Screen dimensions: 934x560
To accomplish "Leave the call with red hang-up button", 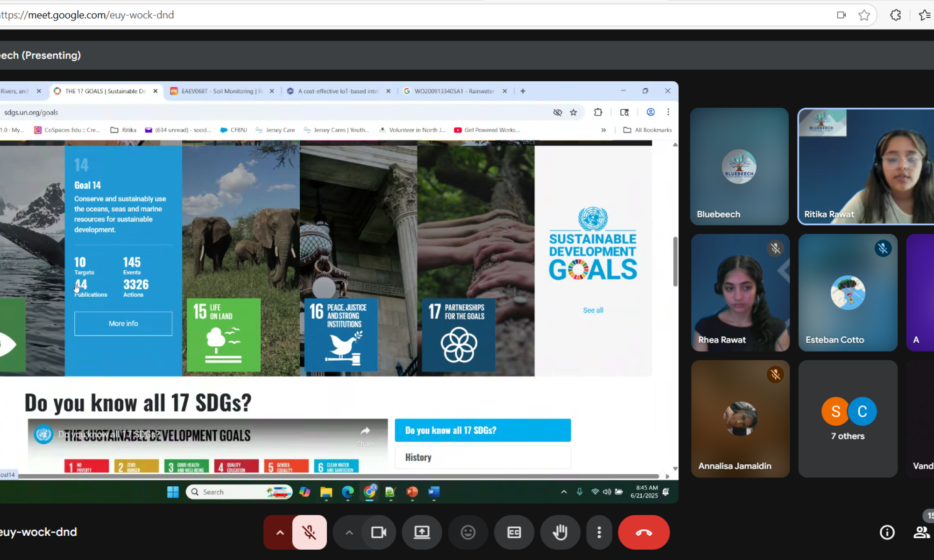I will tap(644, 532).
